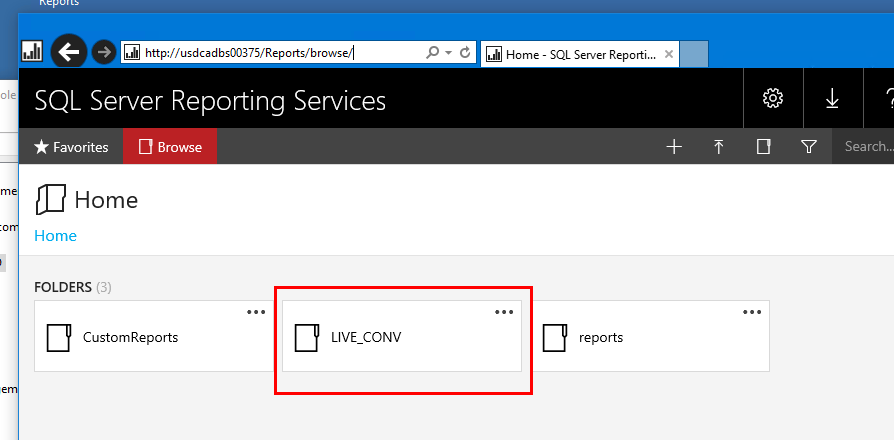894x440 pixels.
Task: Click the browser back arrow button
Action: pyautogui.click(x=68, y=52)
